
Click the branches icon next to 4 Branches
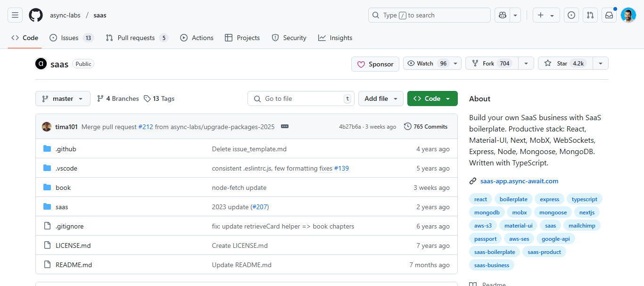coord(100,98)
